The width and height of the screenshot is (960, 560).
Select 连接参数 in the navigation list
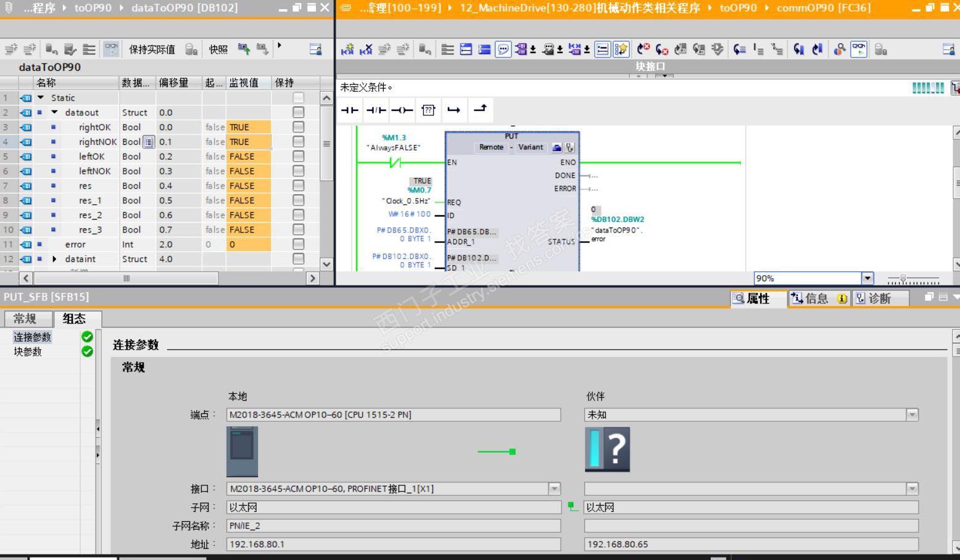click(x=32, y=337)
